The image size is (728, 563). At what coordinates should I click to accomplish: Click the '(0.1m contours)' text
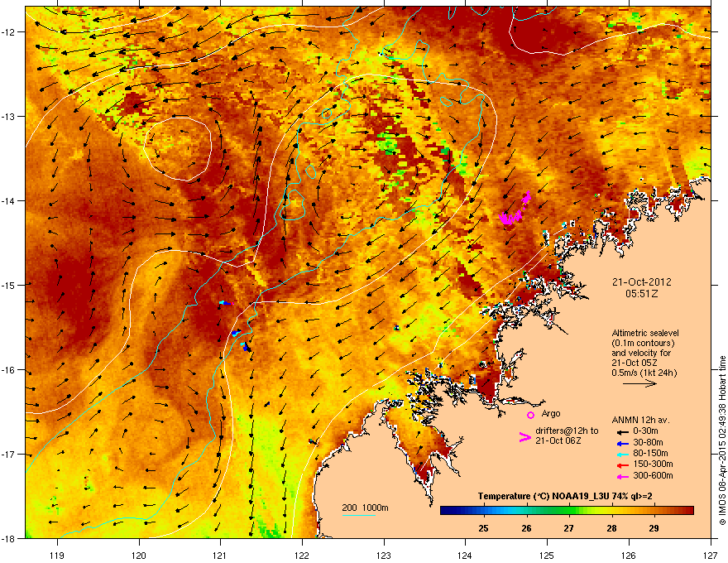pyautogui.click(x=643, y=344)
